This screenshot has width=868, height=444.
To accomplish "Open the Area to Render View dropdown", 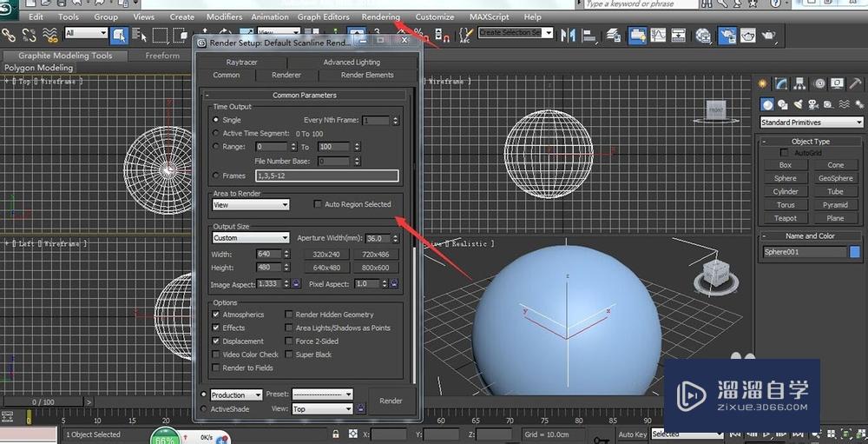I will (x=251, y=205).
